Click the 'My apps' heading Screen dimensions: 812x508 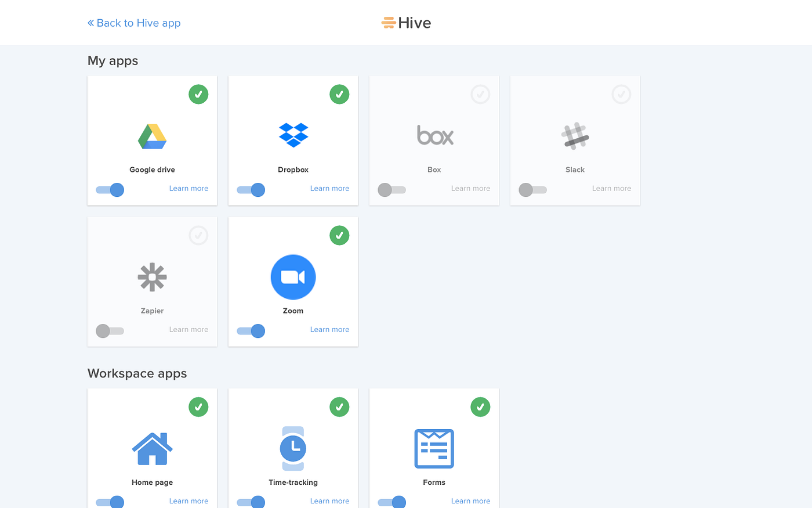(x=113, y=61)
